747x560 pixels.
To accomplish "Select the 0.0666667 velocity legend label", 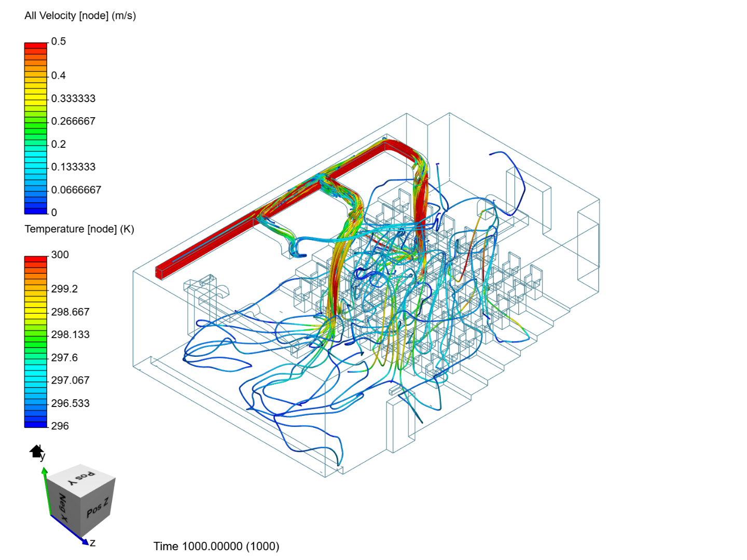I will 76,190.
